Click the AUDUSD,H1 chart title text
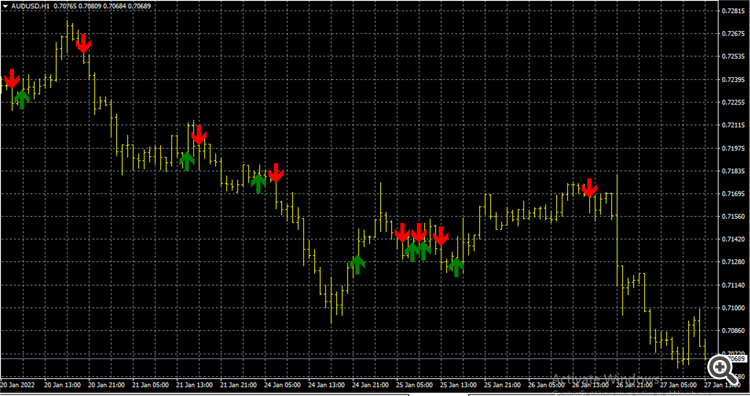The width and height of the screenshot is (750, 396). point(31,6)
